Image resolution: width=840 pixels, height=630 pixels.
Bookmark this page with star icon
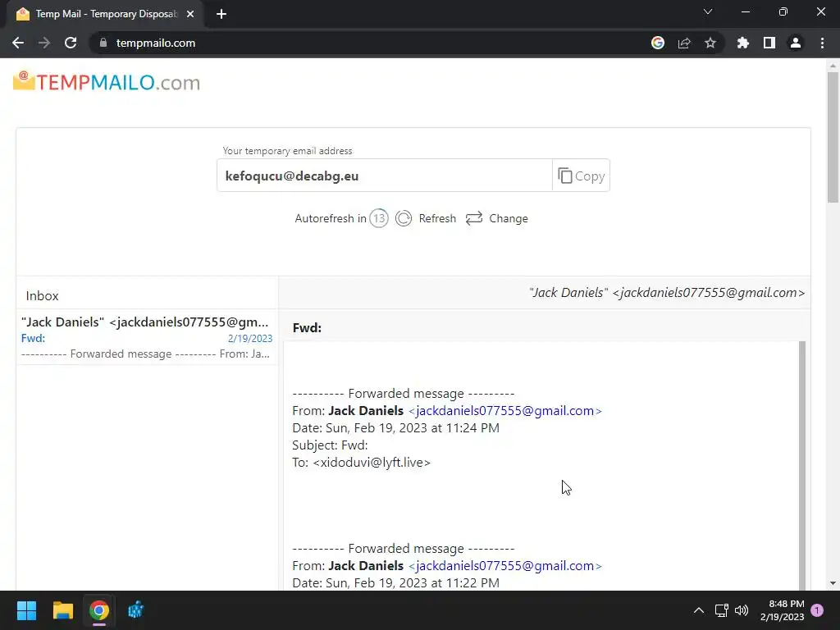[710, 43]
